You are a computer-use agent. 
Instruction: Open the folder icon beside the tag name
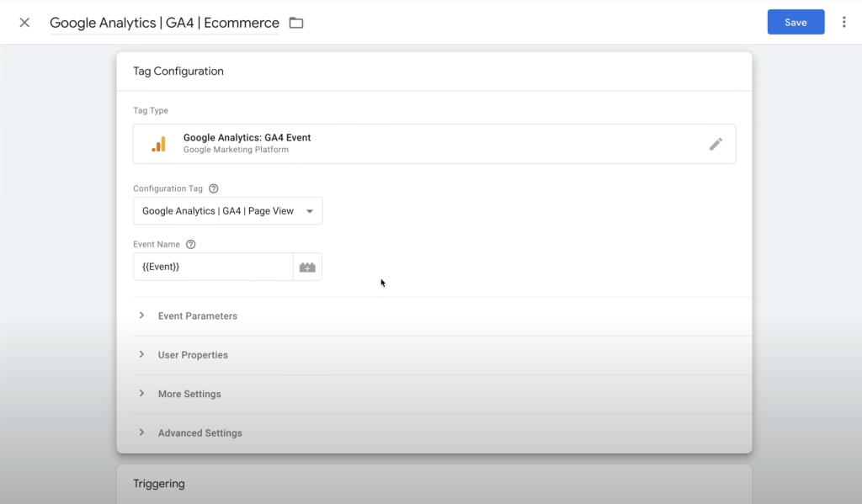click(x=296, y=23)
